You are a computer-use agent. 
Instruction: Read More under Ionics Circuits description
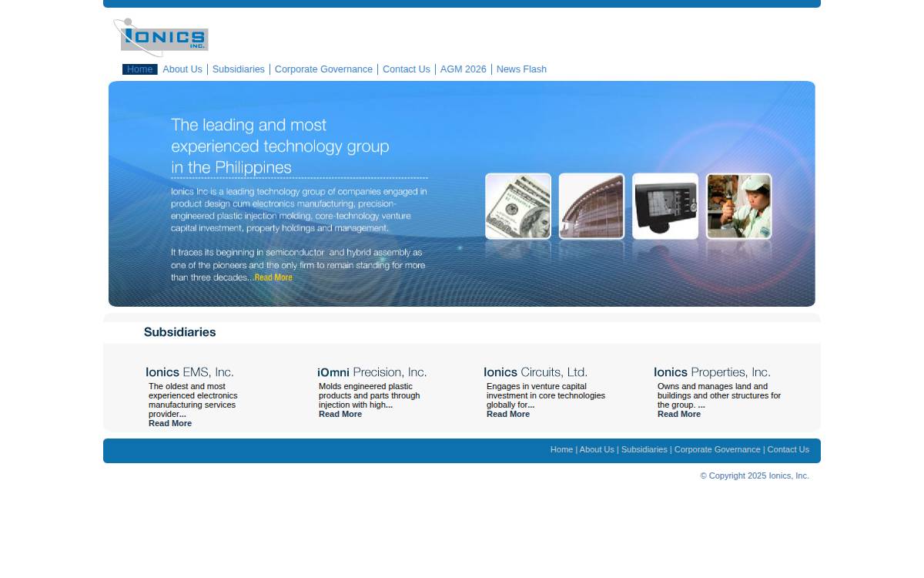(508, 414)
